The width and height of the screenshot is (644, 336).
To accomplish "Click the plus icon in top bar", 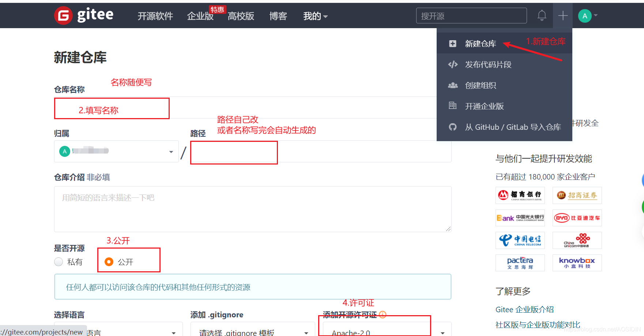I will pos(562,15).
